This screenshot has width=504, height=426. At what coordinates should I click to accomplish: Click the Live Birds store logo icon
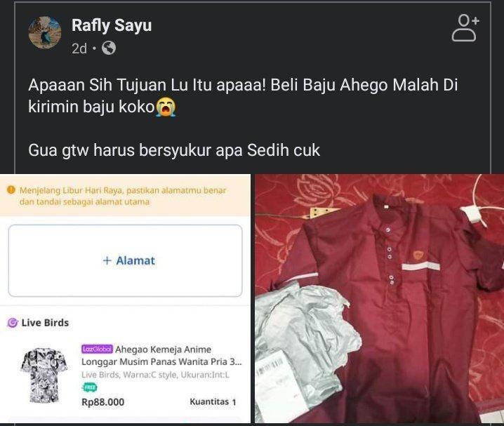(x=12, y=323)
